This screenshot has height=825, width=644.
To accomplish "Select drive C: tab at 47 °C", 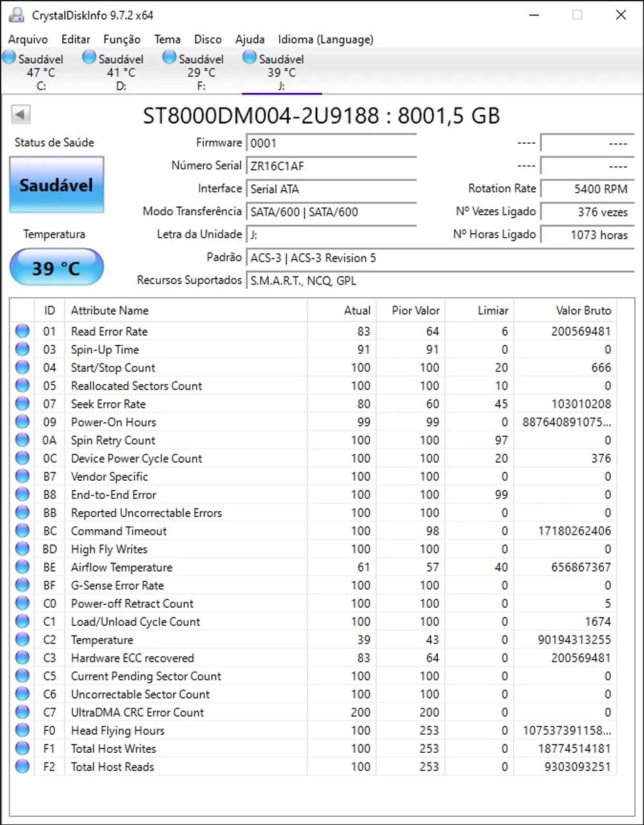I will click(x=41, y=72).
